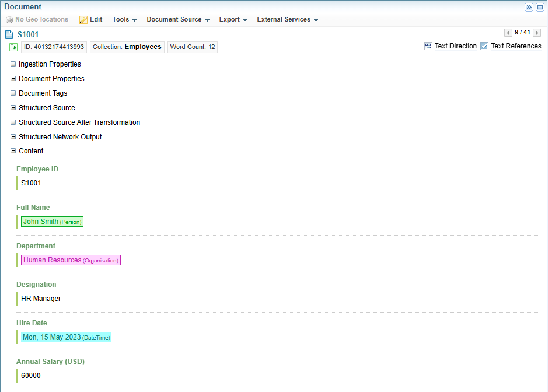Expand the Ingestion Properties section
Image resolution: width=548 pixels, height=392 pixels.
pyautogui.click(x=13, y=64)
